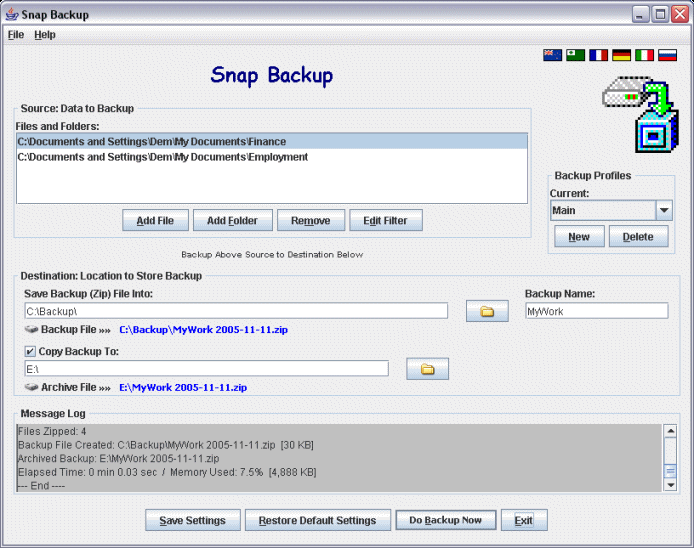Click the Backup Name field containing MyWork
The image size is (694, 548).
pyautogui.click(x=597, y=311)
